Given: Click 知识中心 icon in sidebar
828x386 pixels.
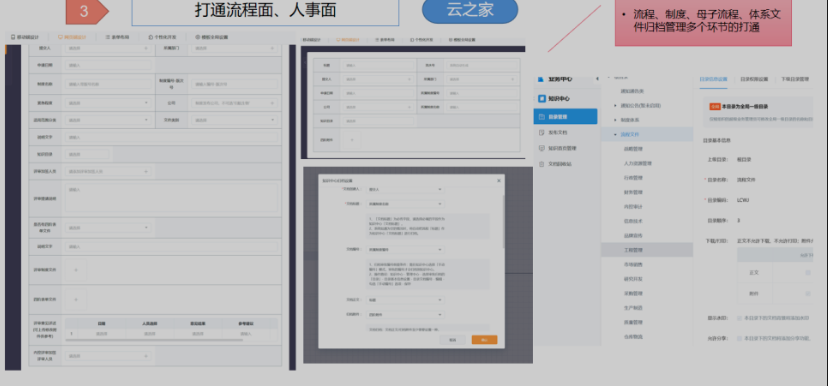Looking at the screenshot, I should pyautogui.click(x=541, y=99).
